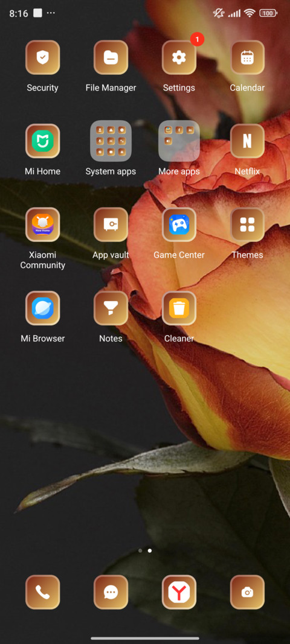Tap the "System apps" folder label
Screen dimensions: 290x644
coord(111,171)
